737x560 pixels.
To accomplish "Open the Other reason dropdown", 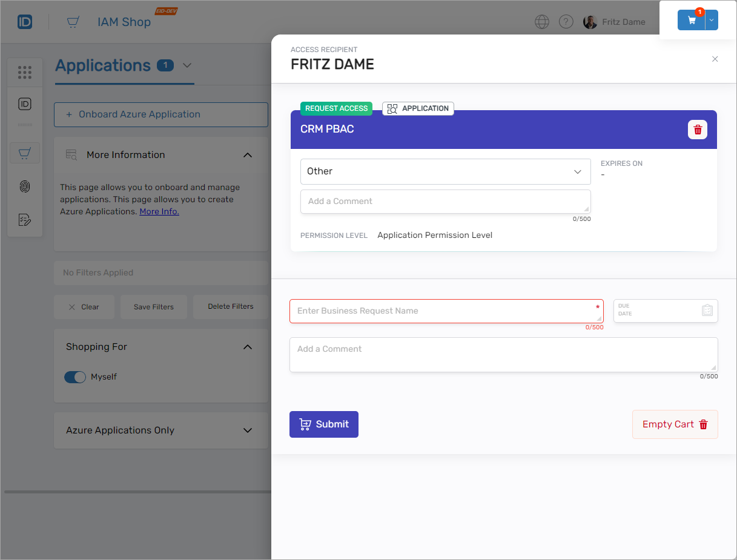I will coord(445,171).
